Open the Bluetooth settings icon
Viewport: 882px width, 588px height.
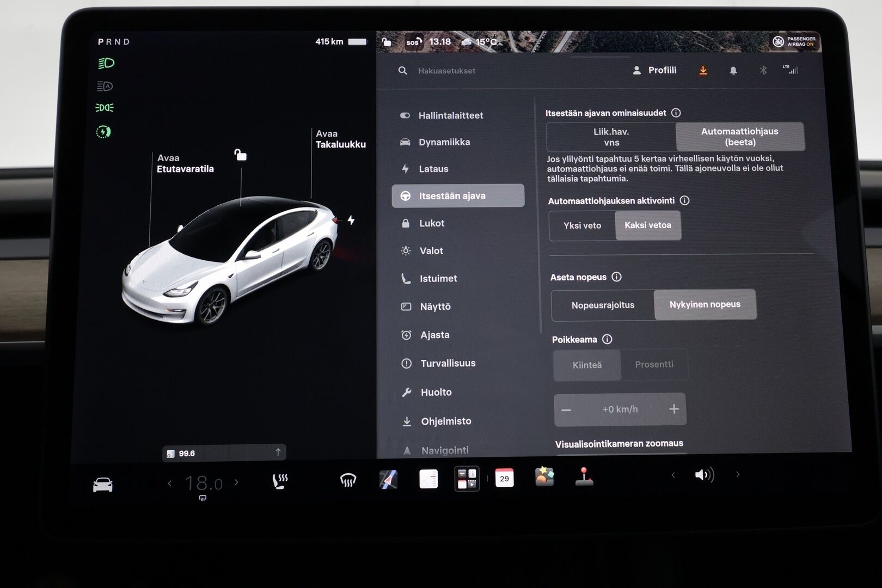point(763,70)
